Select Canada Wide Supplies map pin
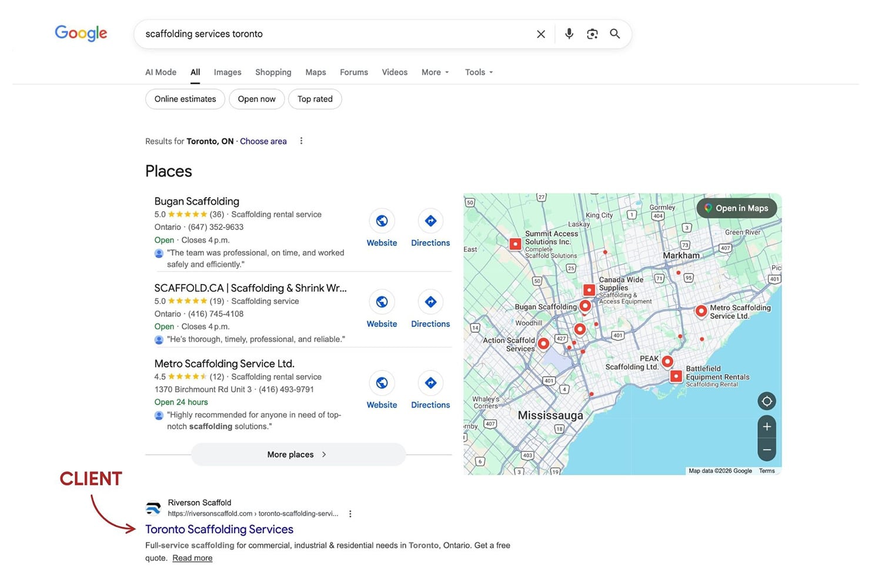The width and height of the screenshot is (882, 588). coord(589,290)
